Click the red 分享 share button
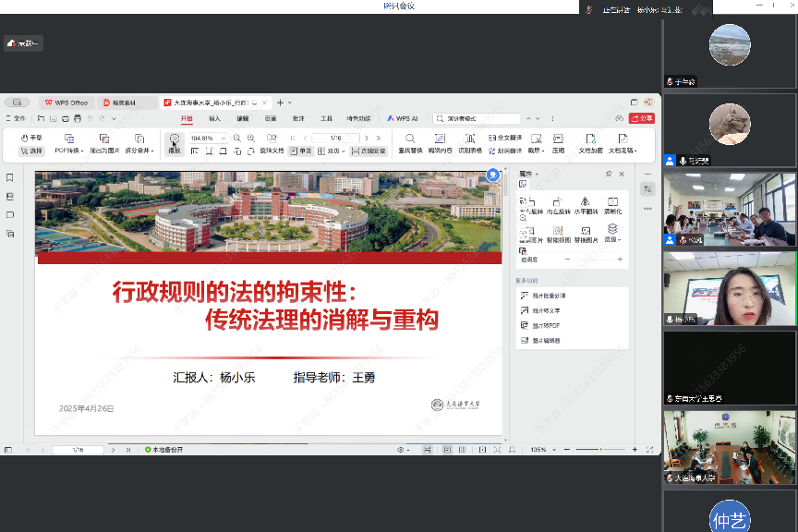Screen dimensions: 798x532 click(641, 118)
